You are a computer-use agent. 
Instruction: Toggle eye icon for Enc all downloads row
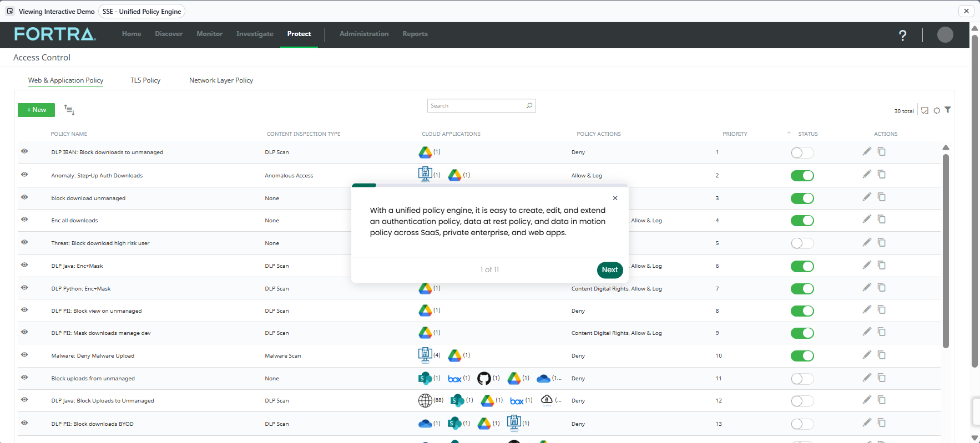pos(24,220)
